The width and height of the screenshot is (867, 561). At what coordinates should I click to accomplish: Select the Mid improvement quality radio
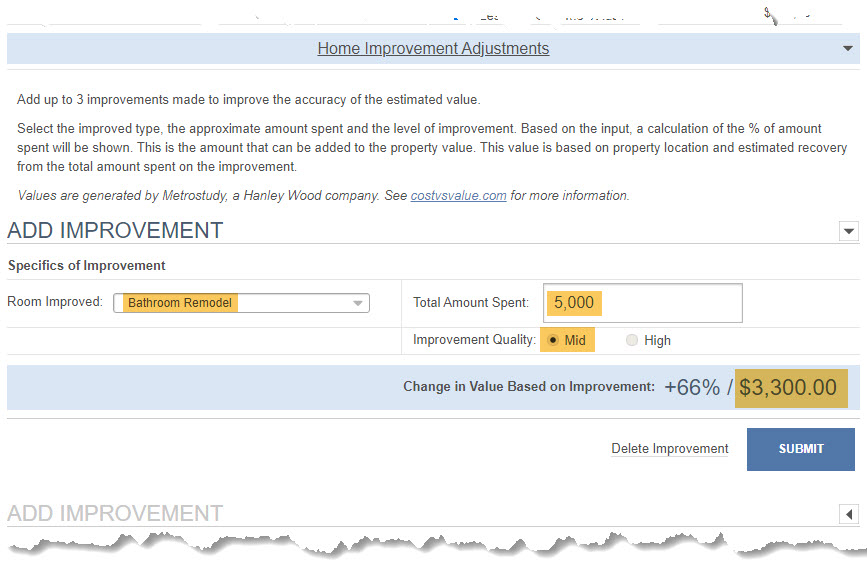click(552, 340)
